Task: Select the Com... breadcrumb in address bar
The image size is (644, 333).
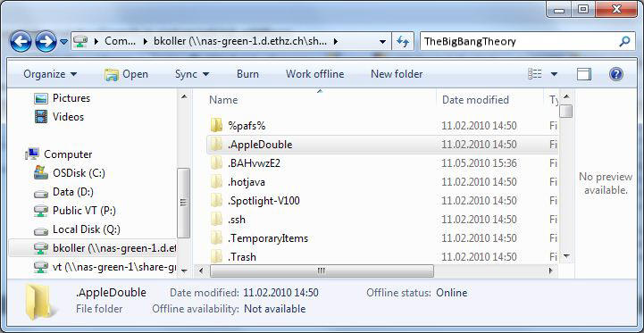Action: (120, 41)
